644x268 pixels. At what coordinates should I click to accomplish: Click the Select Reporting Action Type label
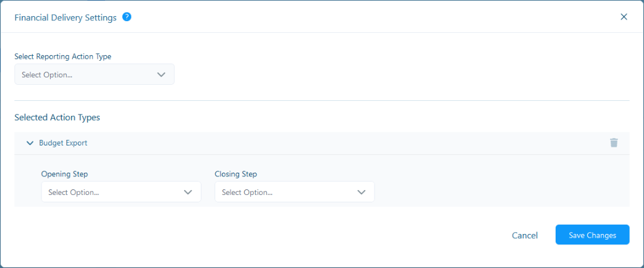point(63,57)
